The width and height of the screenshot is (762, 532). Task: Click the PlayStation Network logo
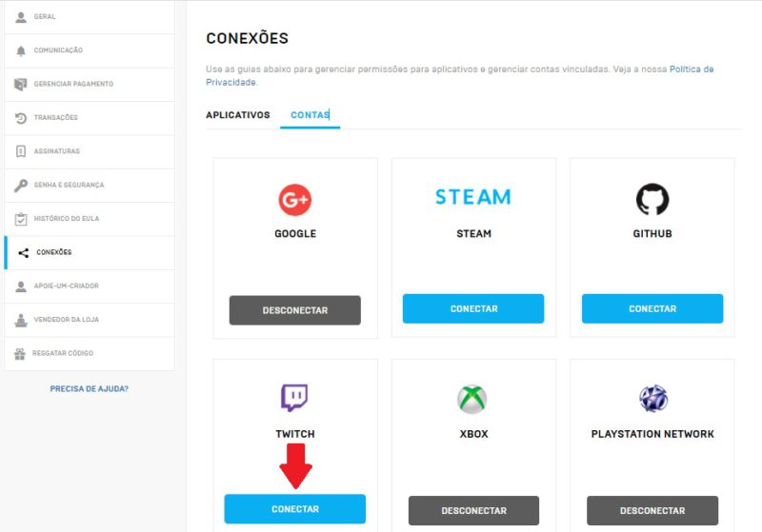[653, 399]
